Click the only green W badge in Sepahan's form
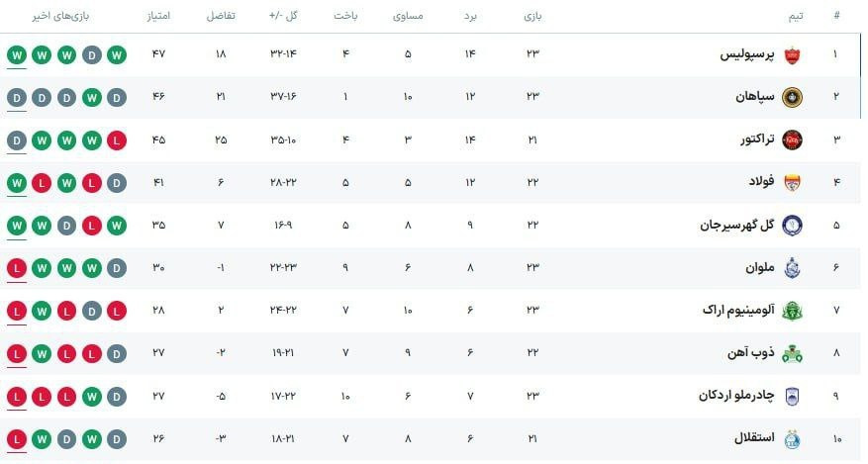868x464 pixels. (x=92, y=97)
